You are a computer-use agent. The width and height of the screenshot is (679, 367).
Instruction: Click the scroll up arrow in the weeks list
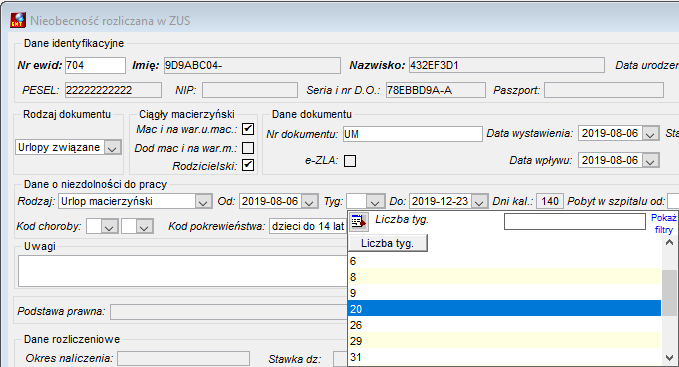[669, 242]
